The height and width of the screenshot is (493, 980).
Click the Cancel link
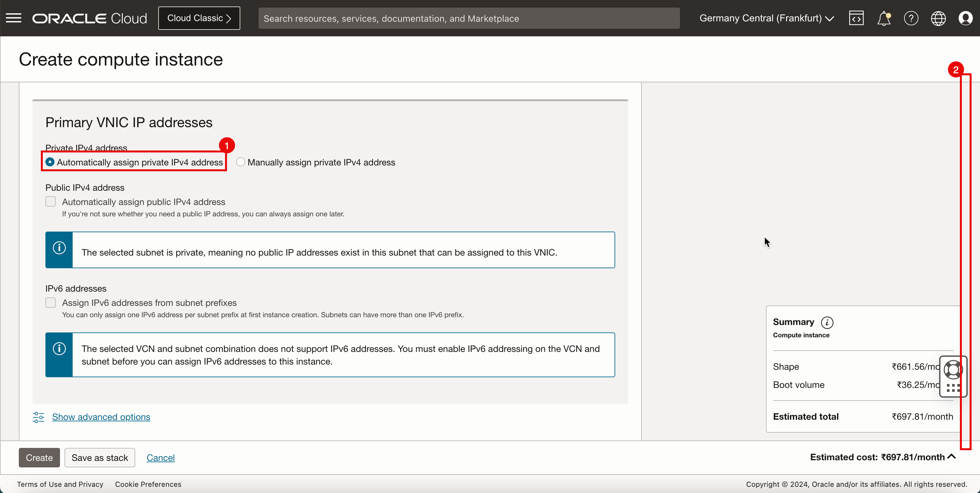(x=160, y=457)
